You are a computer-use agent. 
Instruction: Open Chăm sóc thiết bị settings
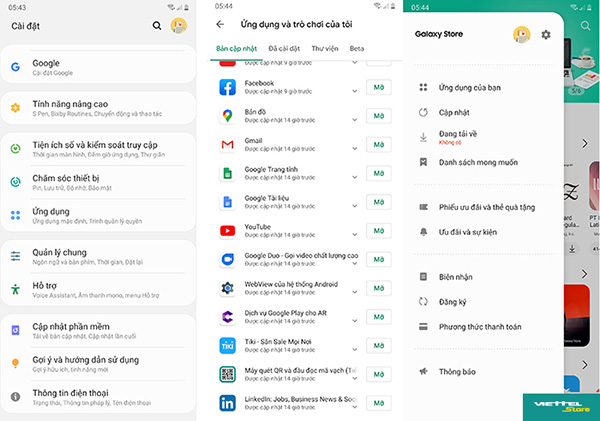tap(90, 182)
